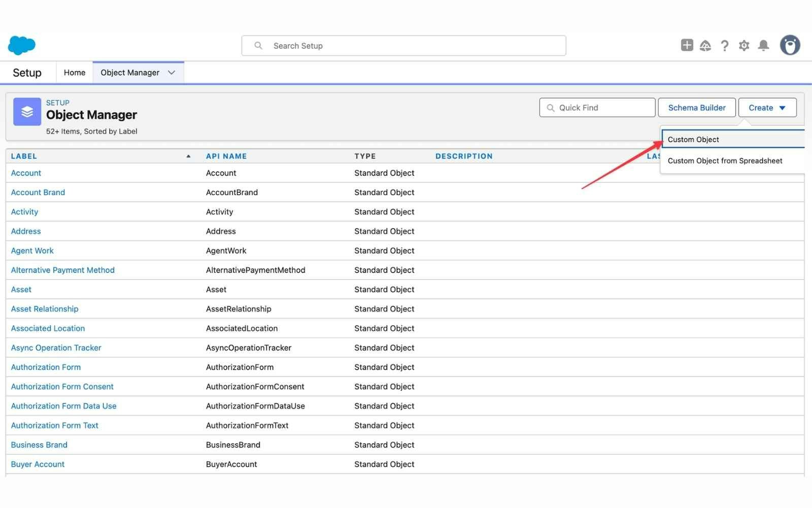This screenshot has height=508, width=812.
Task: Choose Custom Object from Create menu
Action: (x=733, y=139)
